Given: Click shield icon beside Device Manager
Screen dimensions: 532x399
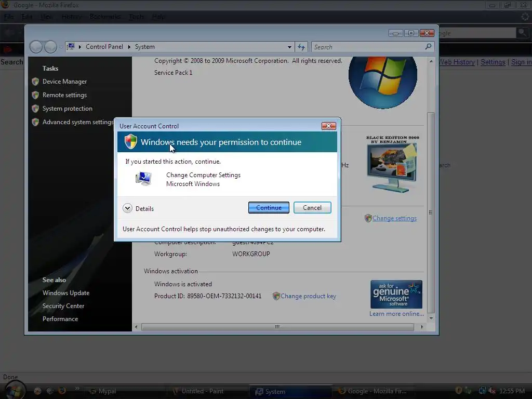Looking at the screenshot, I should pos(35,82).
